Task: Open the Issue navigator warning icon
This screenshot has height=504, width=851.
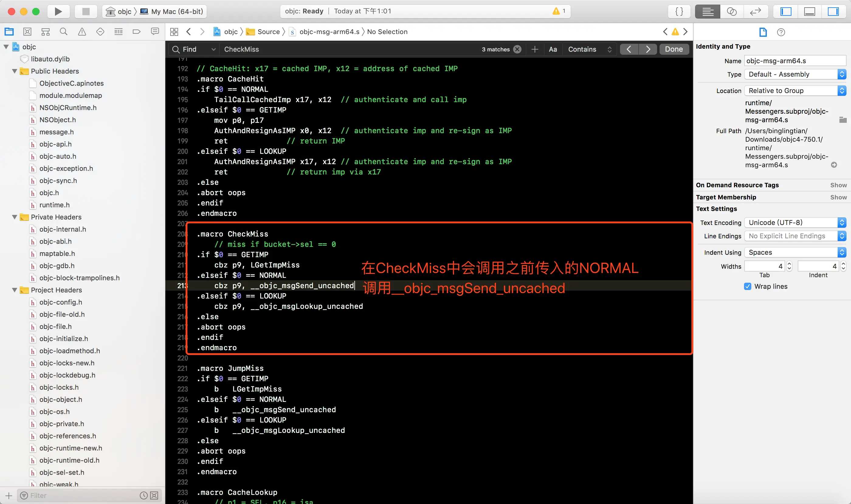Action: click(x=82, y=32)
